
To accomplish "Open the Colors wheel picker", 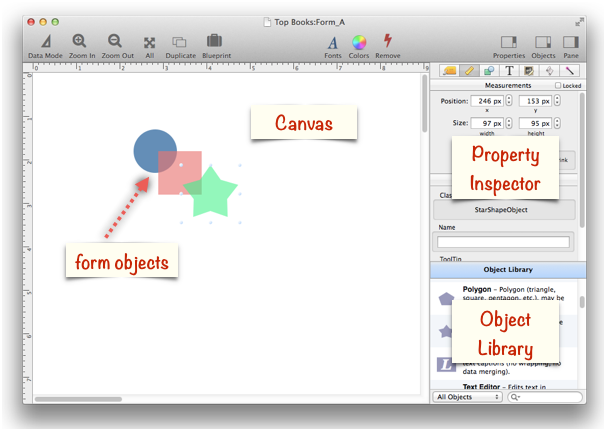I will coord(359,43).
